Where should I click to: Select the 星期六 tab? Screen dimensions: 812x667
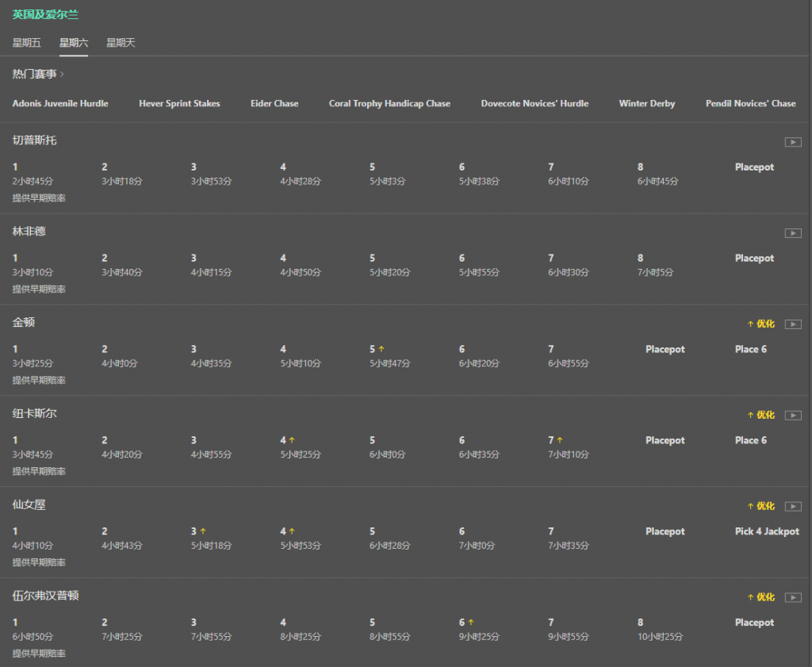[74, 43]
